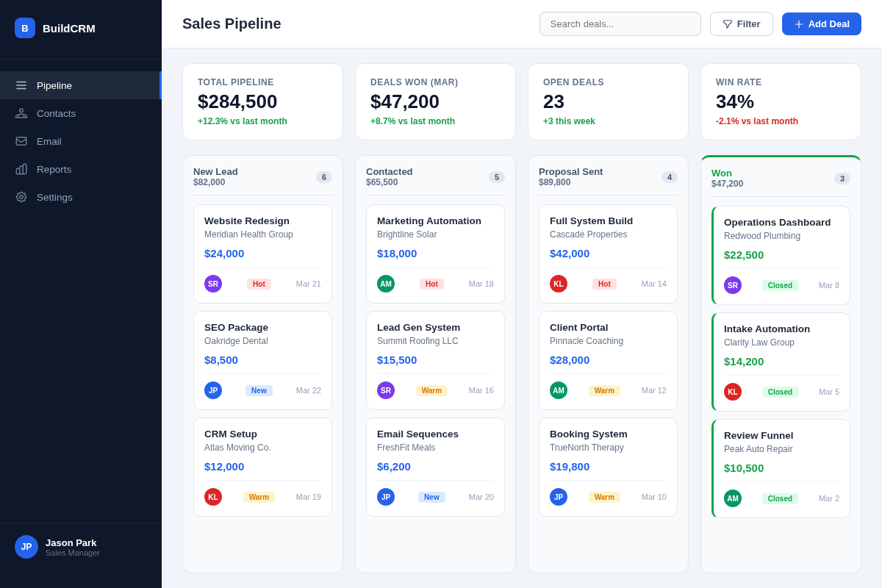
Task: Open the Email section from the sidebar
Action: click(21, 141)
